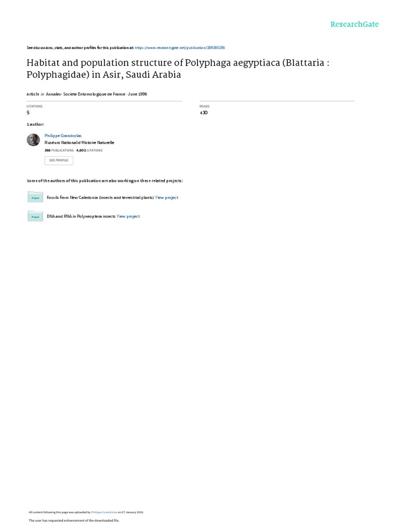Click the journal name Annales- Societe Entomologique de France
The width and height of the screenshot is (399, 532).
[86, 94]
